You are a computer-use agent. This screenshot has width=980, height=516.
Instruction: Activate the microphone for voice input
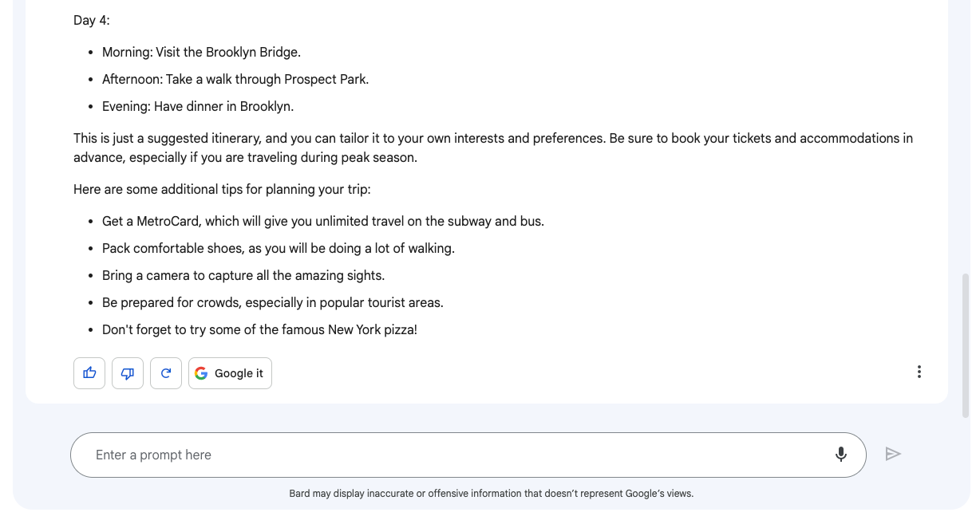(x=841, y=455)
